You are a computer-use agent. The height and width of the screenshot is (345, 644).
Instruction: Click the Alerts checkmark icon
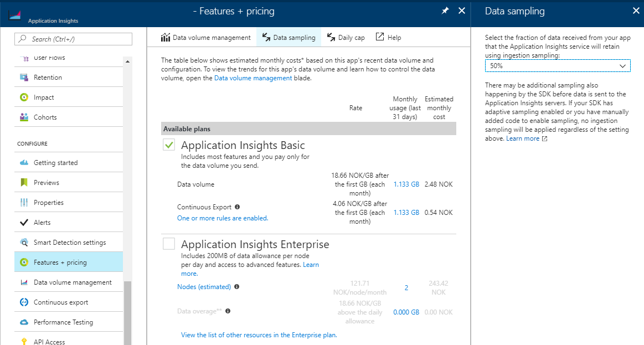tap(24, 222)
